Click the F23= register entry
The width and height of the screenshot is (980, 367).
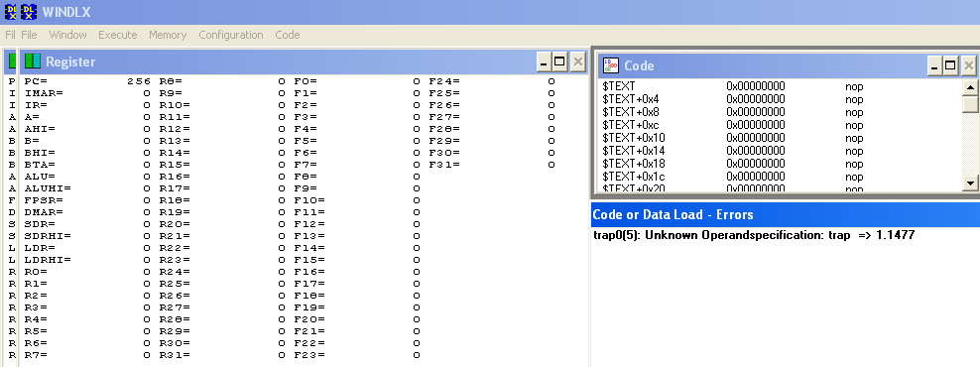click(x=357, y=354)
